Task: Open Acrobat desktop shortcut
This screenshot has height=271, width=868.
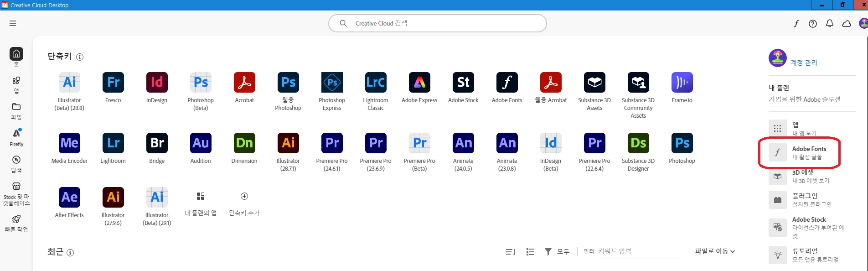Action: 244,82
